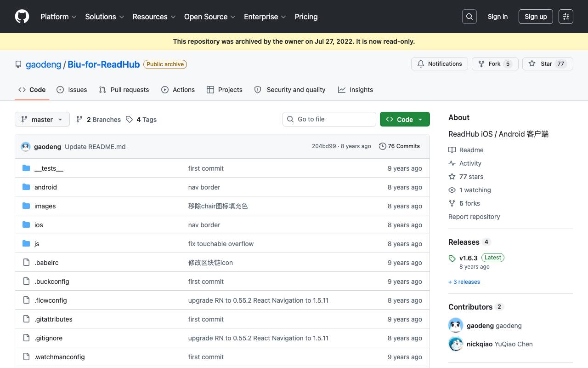The height and width of the screenshot is (368, 588).
Task: Open the fix touchable overflow commit
Action: tap(221, 244)
